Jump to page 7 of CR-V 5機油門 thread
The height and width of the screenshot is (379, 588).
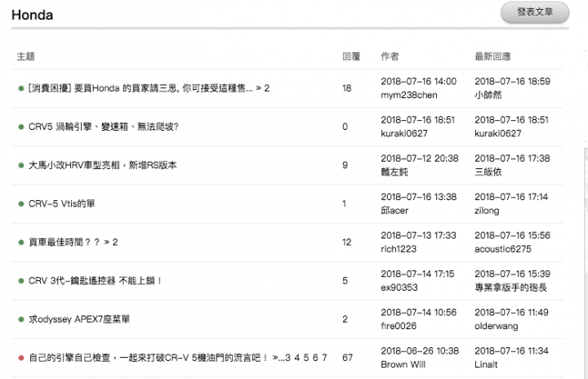click(324, 358)
